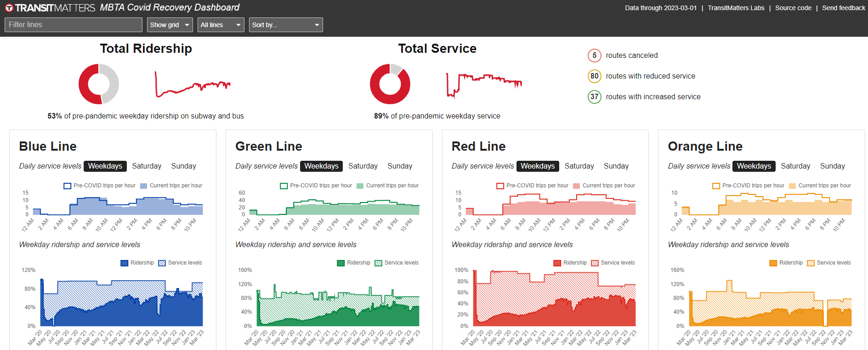
Task: Click the Total Service donut chart
Action: tap(390, 84)
